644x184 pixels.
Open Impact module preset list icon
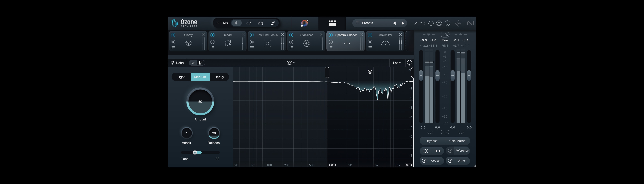pyautogui.click(x=212, y=47)
